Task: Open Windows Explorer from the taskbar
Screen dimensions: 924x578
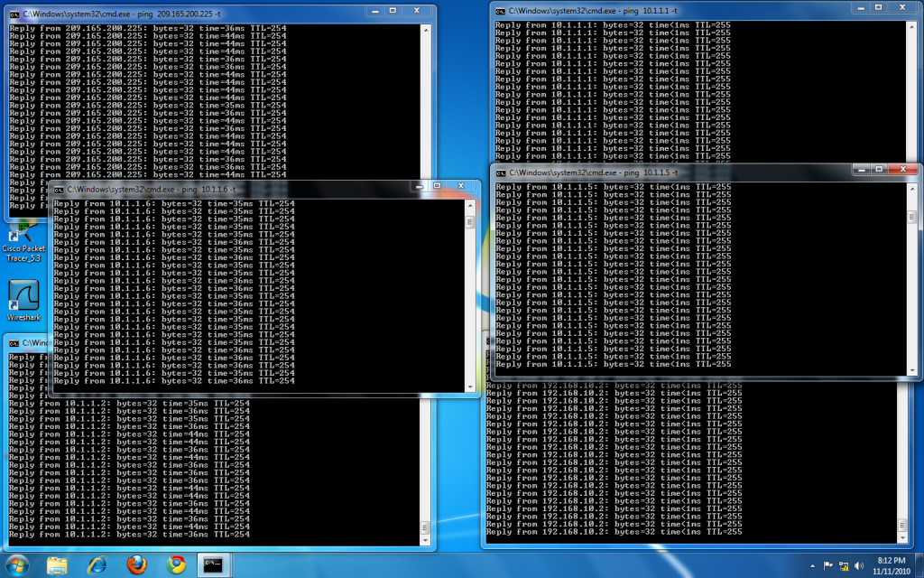Action: (x=57, y=565)
